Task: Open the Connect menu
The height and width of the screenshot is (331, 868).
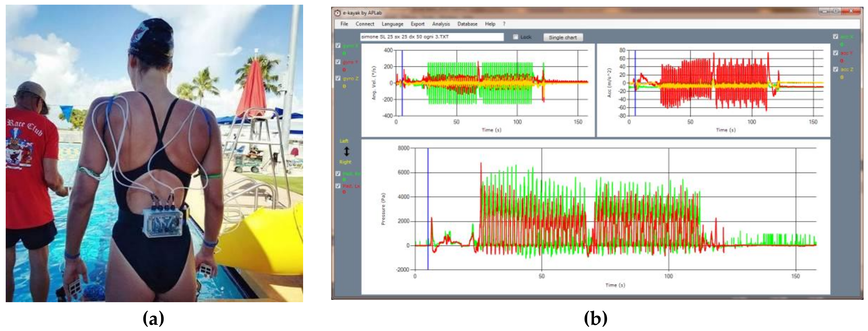Action: click(365, 24)
